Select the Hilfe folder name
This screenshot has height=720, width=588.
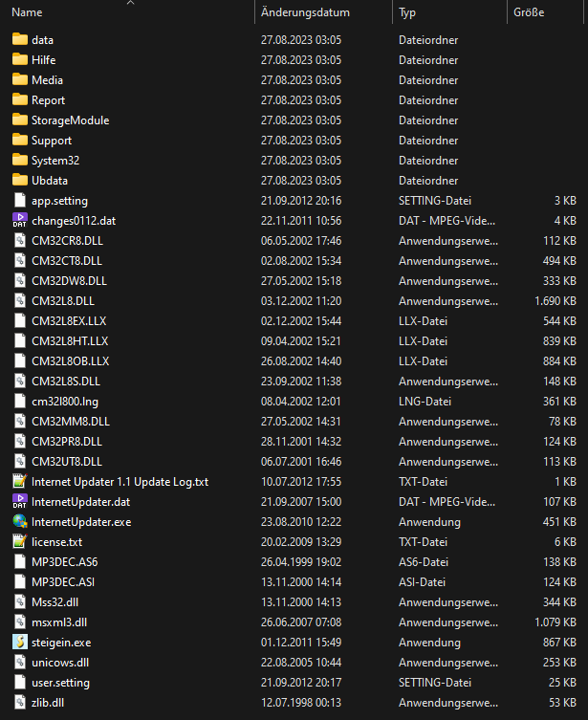coord(44,60)
